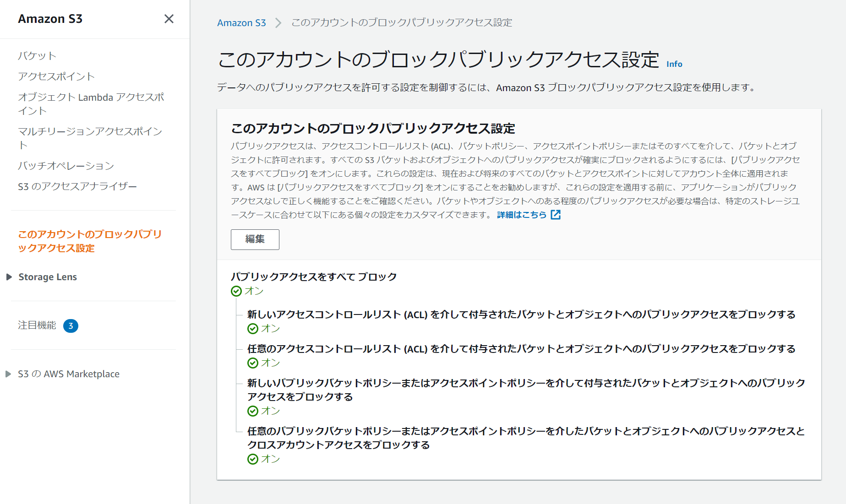Select バッチオペレーション in navigation
Screen dimensions: 846x504
[66, 166]
